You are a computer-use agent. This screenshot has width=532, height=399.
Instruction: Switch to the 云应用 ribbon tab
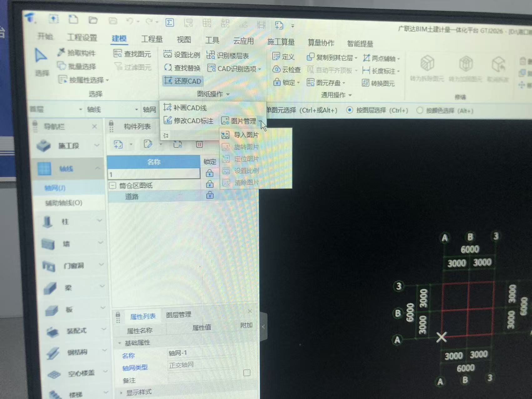tap(243, 41)
